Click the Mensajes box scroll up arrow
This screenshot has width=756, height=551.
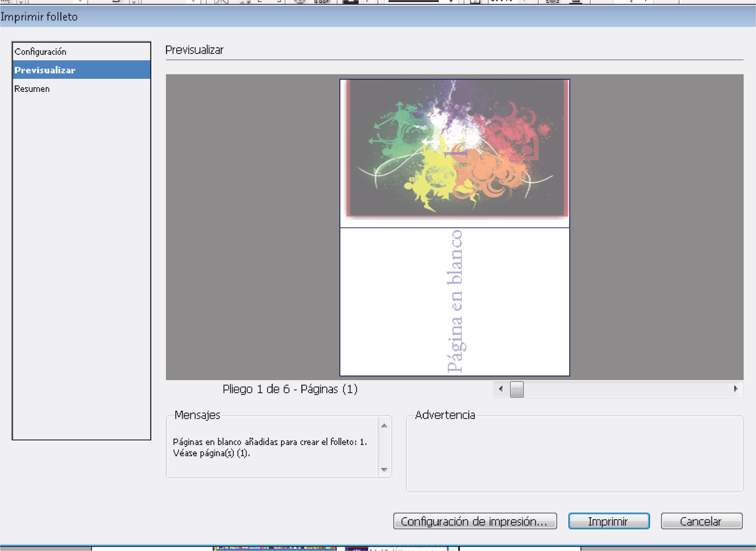(384, 426)
